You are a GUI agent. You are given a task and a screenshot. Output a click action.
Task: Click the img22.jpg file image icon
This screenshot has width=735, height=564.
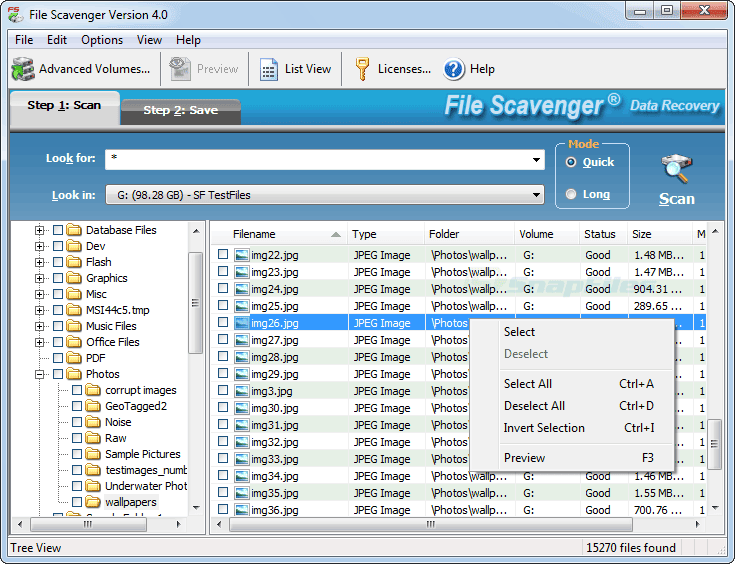coord(242,255)
